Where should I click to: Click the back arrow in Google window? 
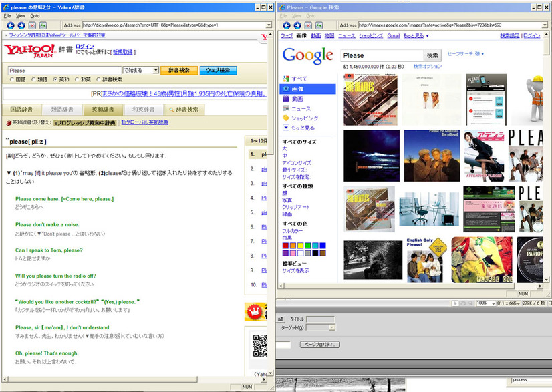click(x=285, y=25)
